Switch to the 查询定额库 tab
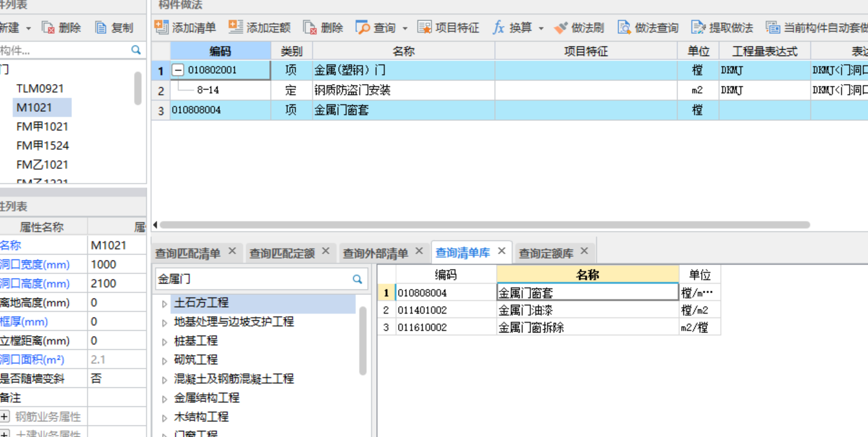Viewport: 868px width, 437px height. pyautogui.click(x=546, y=253)
